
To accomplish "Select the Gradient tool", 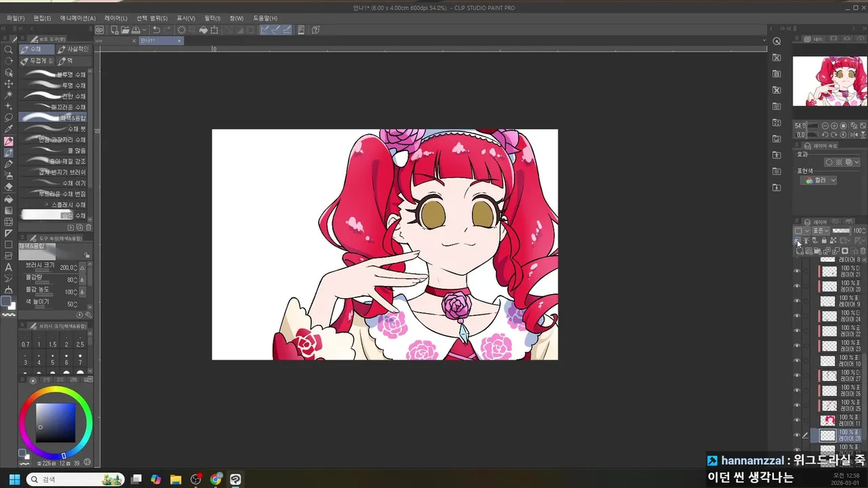I will click(x=9, y=211).
